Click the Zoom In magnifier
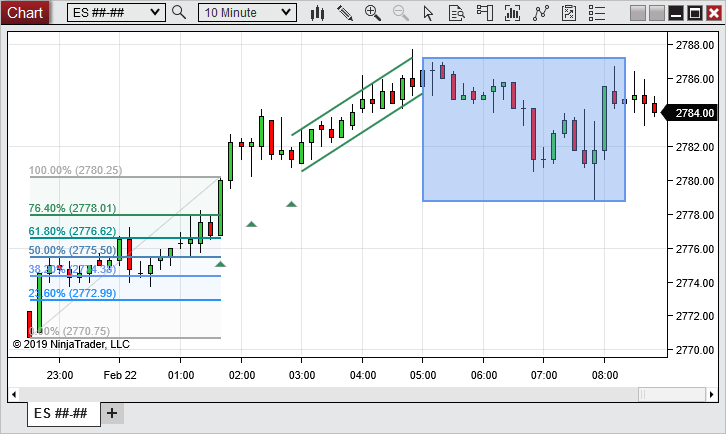 click(x=373, y=13)
